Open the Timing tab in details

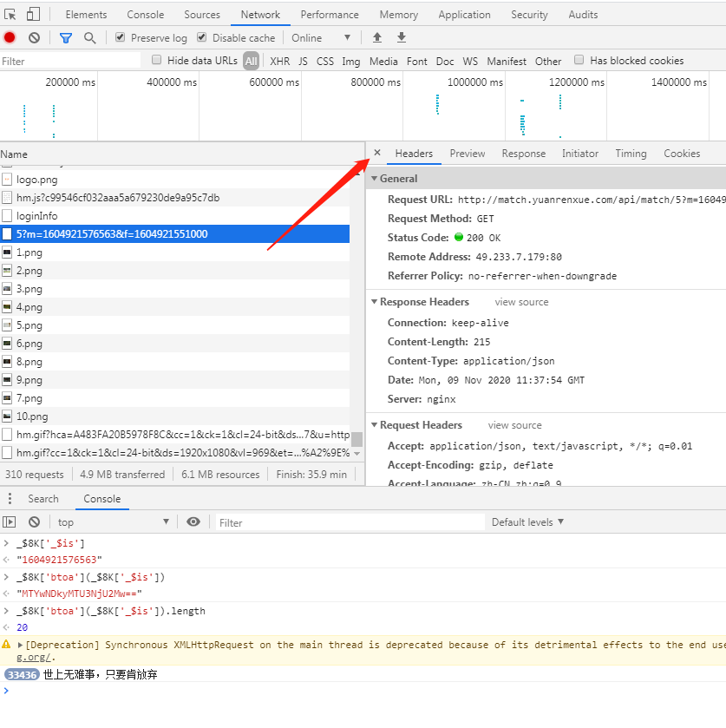631,154
